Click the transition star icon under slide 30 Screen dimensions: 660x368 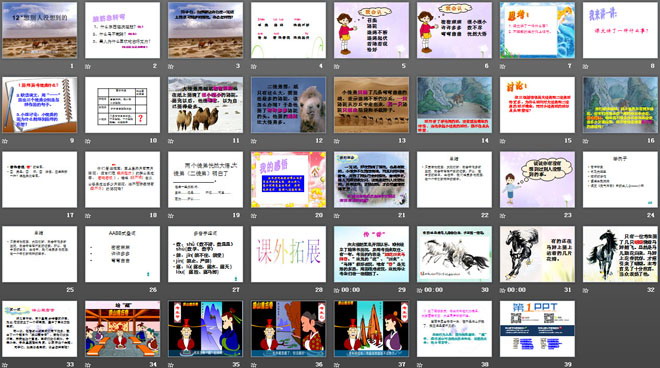(x=420, y=290)
